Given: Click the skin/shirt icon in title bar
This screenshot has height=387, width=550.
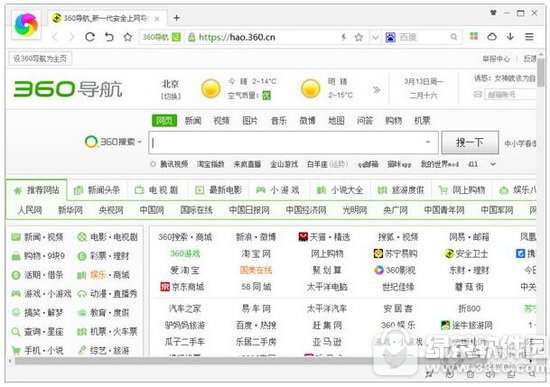Looking at the screenshot, I should click(493, 13).
